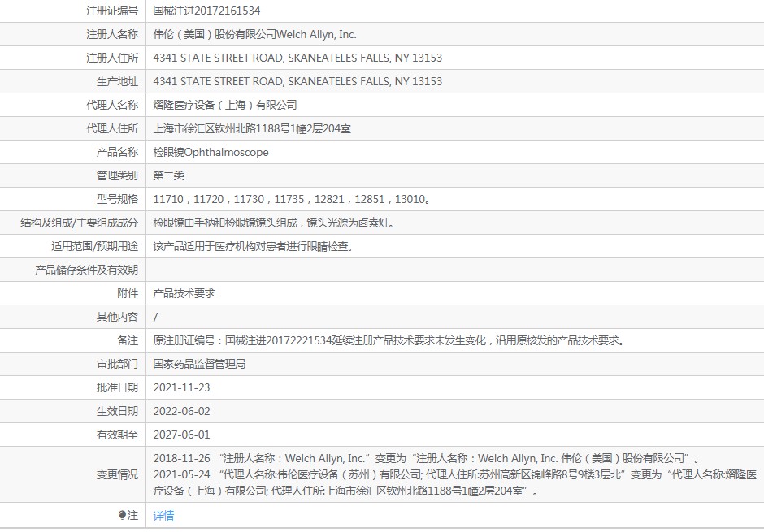Click the 生效日期 label
The image size is (764, 532).
click(x=117, y=411)
